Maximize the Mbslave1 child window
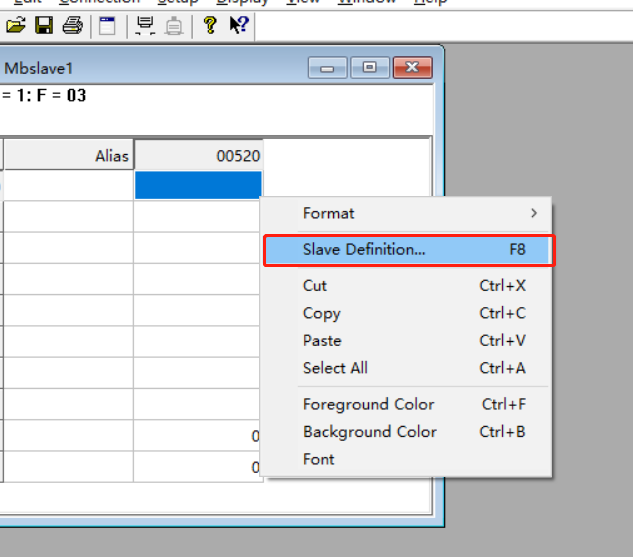Image resolution: width=633 pixels, height=557 pixels. point(370,68)
